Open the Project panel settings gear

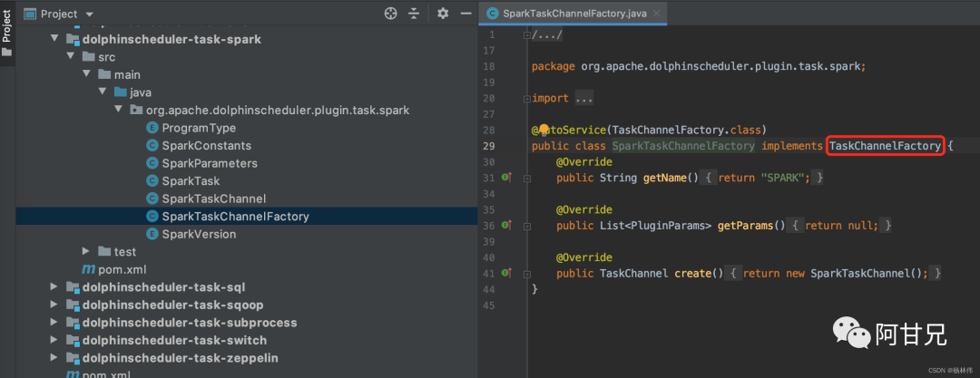tap(443, 13)
